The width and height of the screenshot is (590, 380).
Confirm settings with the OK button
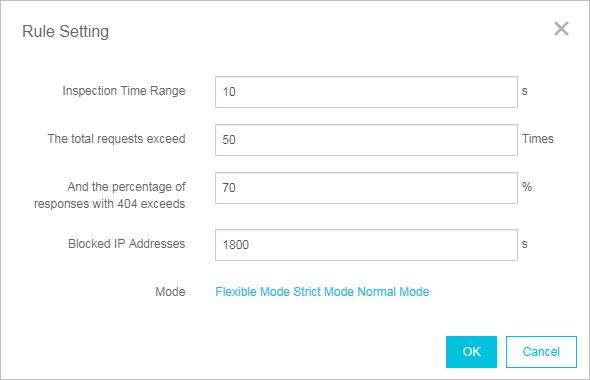coord(471,352)
